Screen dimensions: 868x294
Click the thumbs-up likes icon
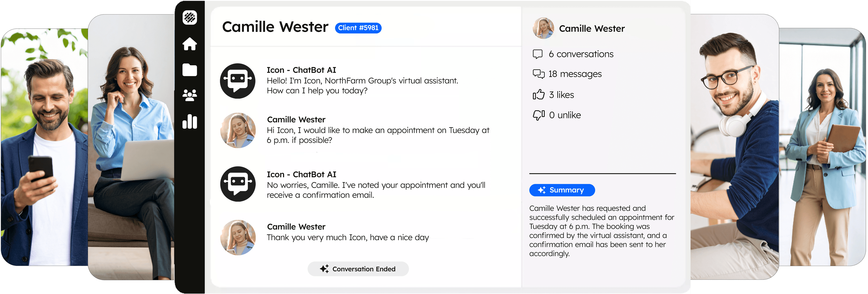point(538,95)
